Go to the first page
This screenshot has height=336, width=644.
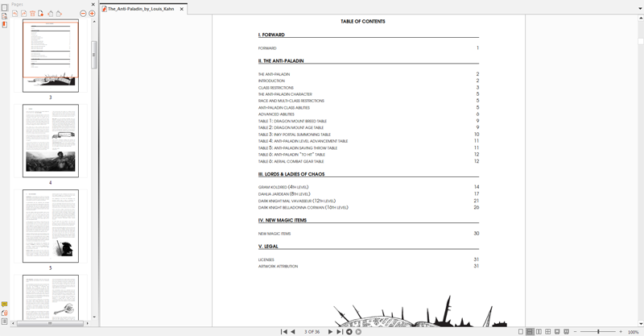(x=283, y=332)
